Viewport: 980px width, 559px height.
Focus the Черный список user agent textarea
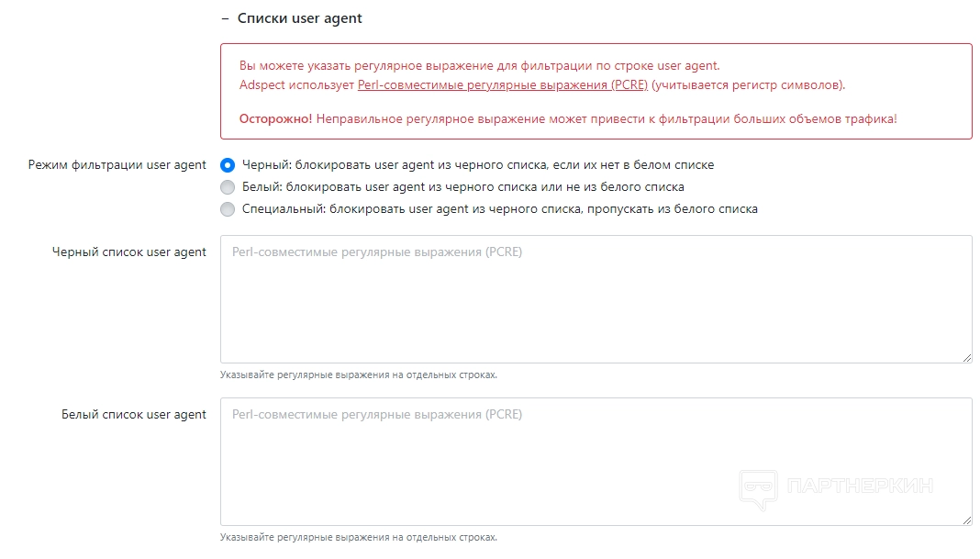click(596, 299)
